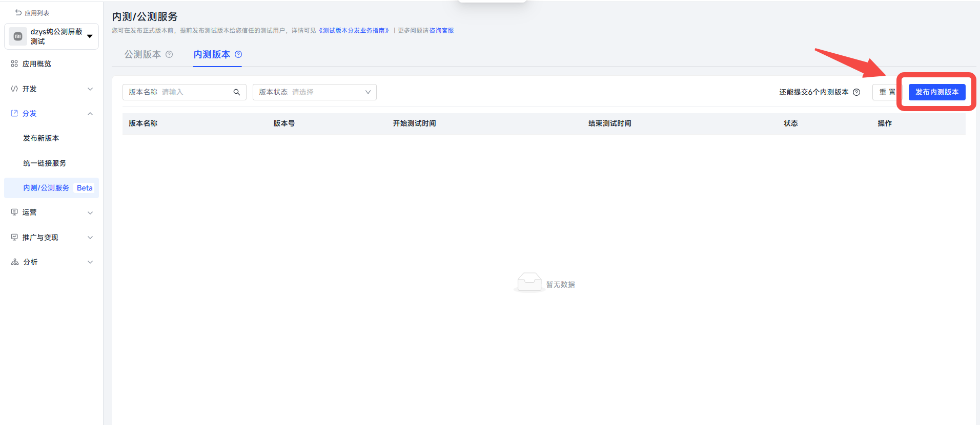
Task: Click help icon beside 还能提交6个内测版本
Action: [x=856, y=92]
